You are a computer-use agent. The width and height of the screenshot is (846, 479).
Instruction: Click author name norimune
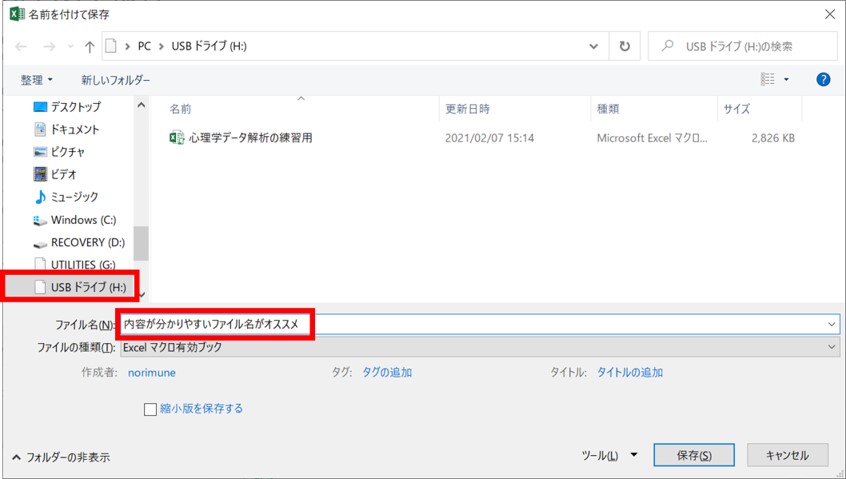click(152, 373)
